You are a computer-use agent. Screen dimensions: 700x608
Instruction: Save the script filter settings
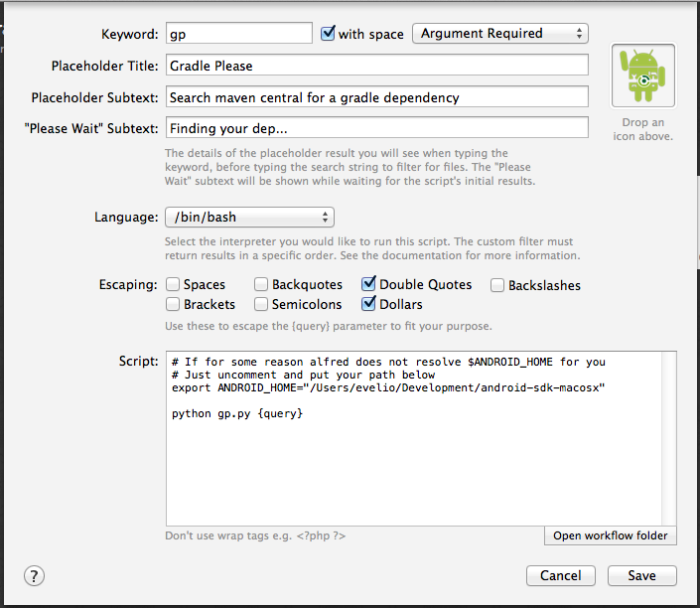click(x=642, y=575)
